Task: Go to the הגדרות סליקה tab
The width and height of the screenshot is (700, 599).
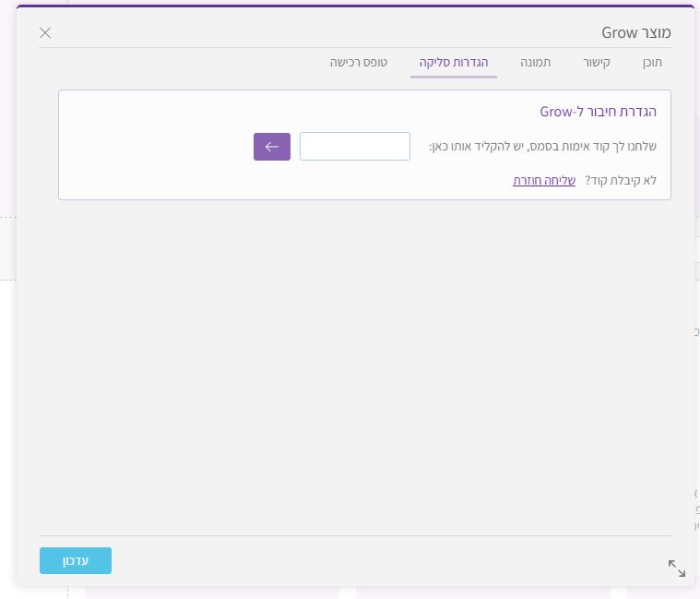Action: [454, 63]
